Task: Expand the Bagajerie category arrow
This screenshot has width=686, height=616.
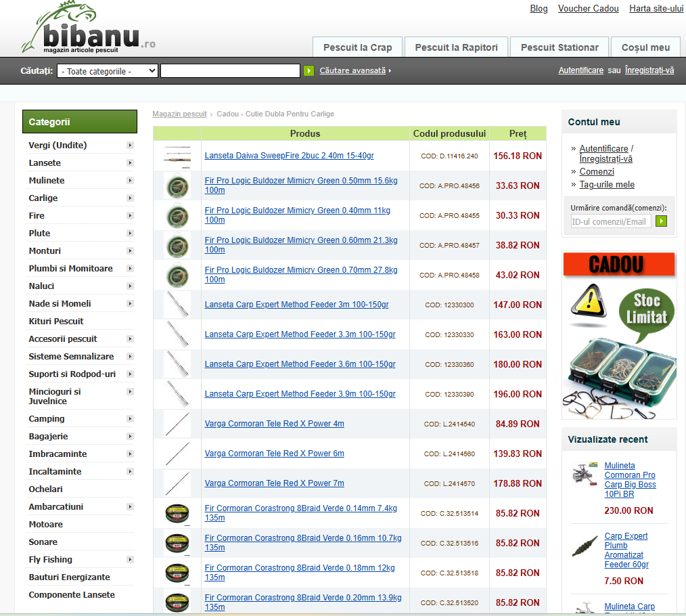Action: coord(130,437)
